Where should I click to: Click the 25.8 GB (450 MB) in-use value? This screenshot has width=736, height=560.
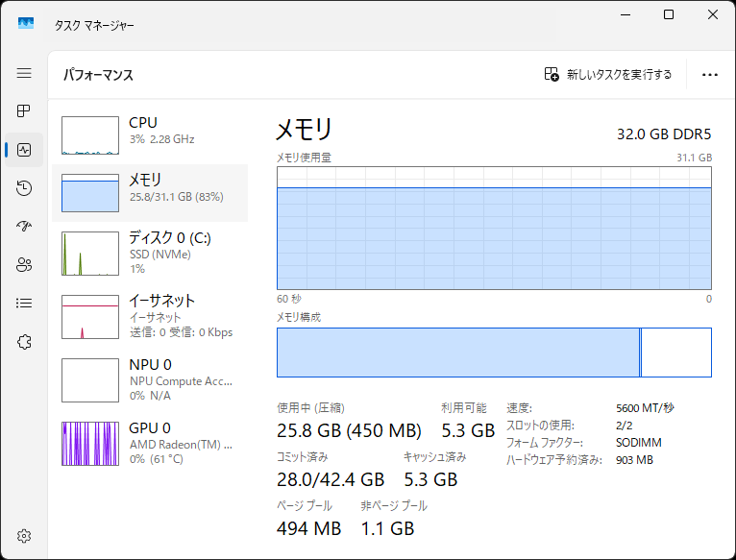pos(349,430)
